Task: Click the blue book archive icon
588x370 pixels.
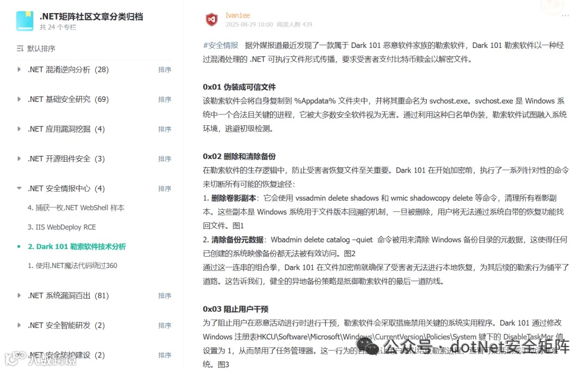Action: click(x=24, y=21)
